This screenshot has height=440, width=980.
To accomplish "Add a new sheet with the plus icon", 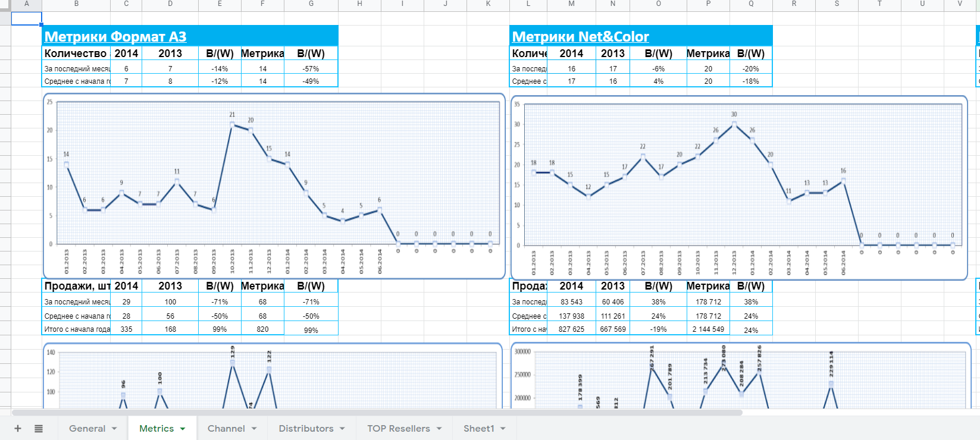I will click(x=18, y=429).
